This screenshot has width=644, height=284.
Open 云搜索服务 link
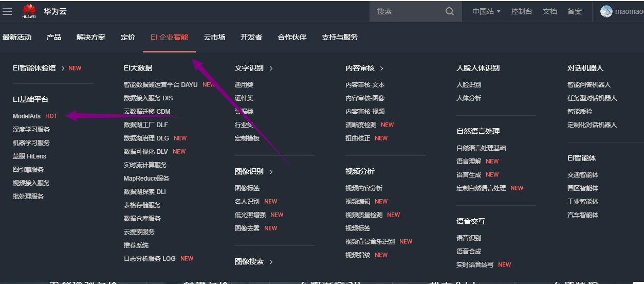coord(139,232)
